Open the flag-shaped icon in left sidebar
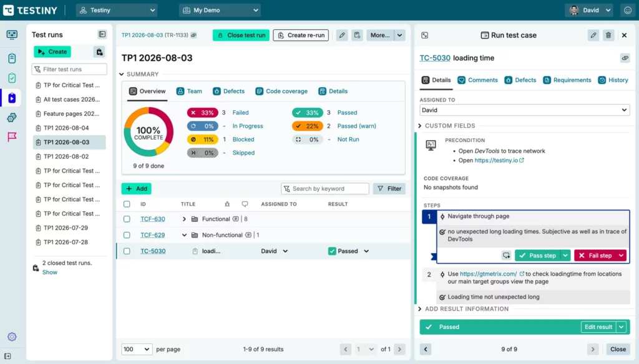 point(12,136)
